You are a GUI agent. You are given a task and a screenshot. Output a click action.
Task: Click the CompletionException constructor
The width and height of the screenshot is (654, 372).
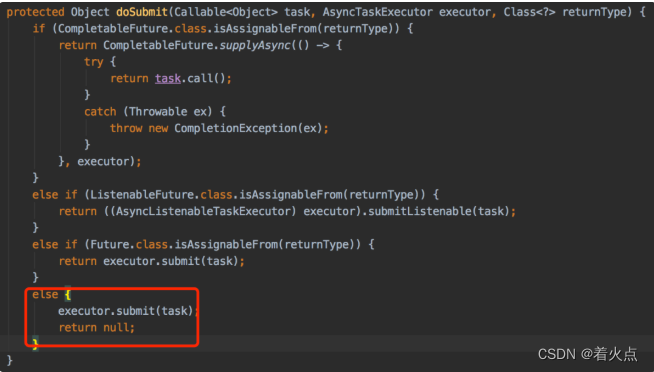[236, 128]
